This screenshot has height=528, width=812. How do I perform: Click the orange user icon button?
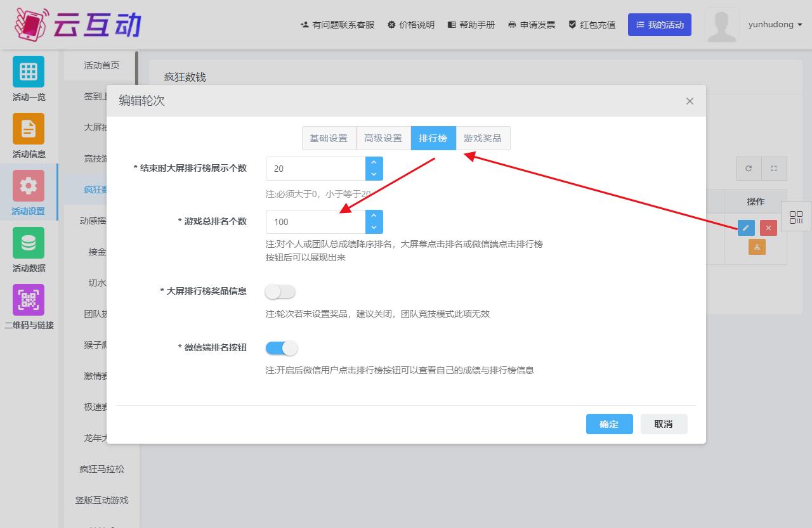point(757,247)
